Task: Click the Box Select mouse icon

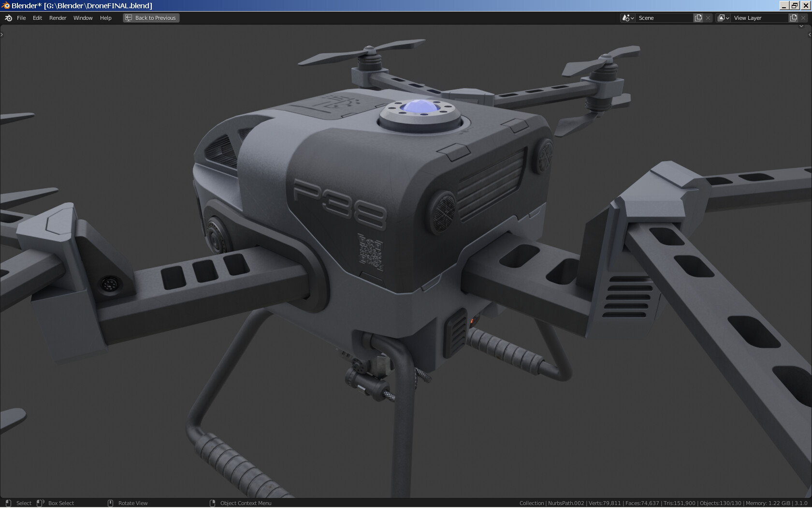Action: click(39, 503)
